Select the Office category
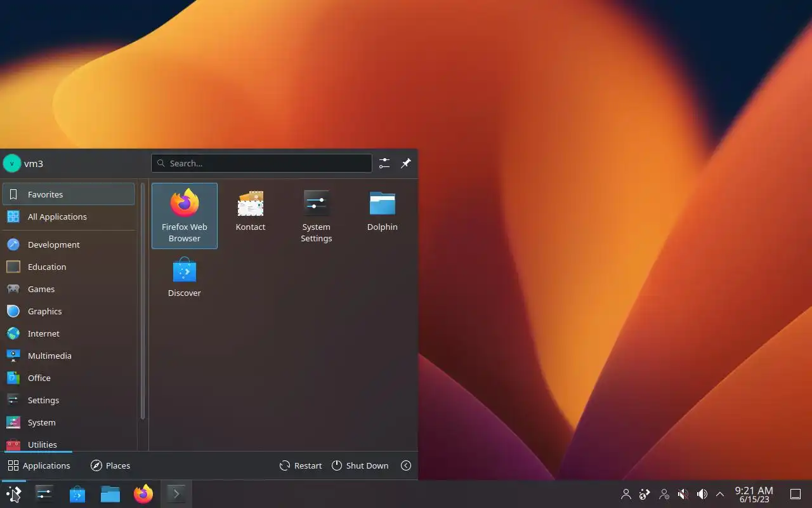Viewport: 812px width, 508px height. click(x=69, y=378)
